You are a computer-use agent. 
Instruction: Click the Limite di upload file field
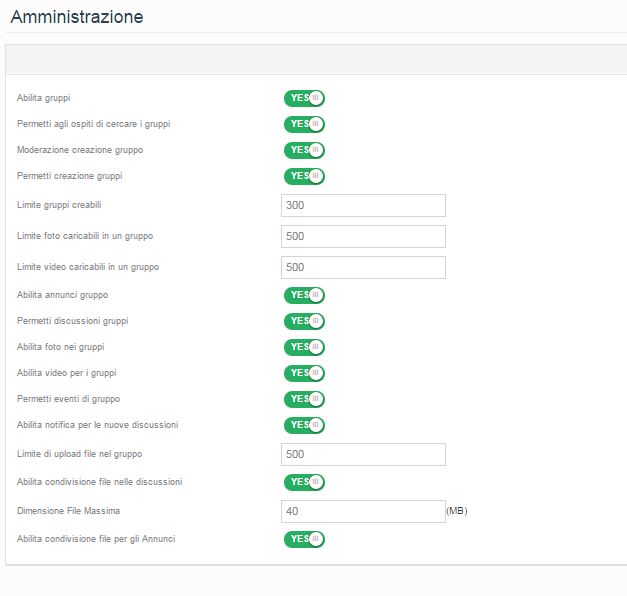pyautogui.click(x=363, y=454)
